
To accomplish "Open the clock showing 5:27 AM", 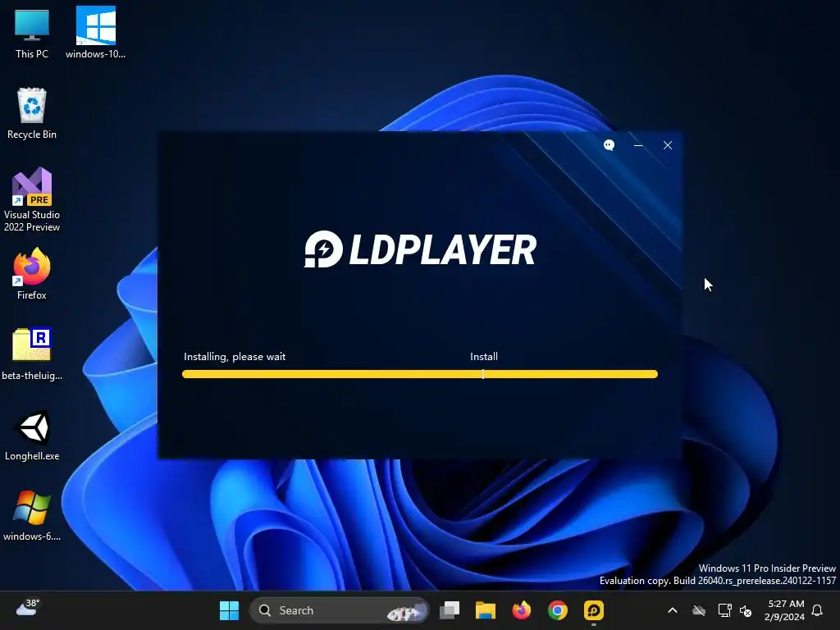I will 785,610.
